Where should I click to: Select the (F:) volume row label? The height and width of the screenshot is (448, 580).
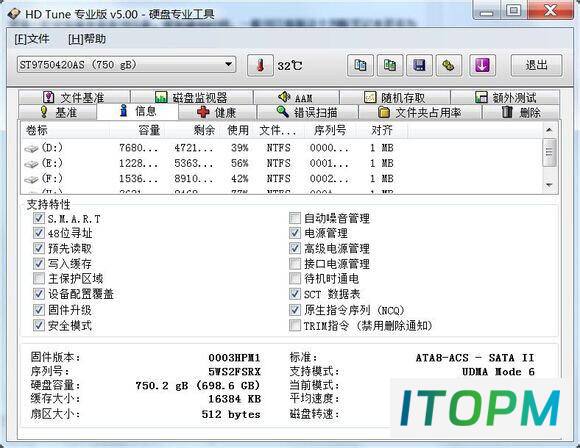tap(52, 179)
